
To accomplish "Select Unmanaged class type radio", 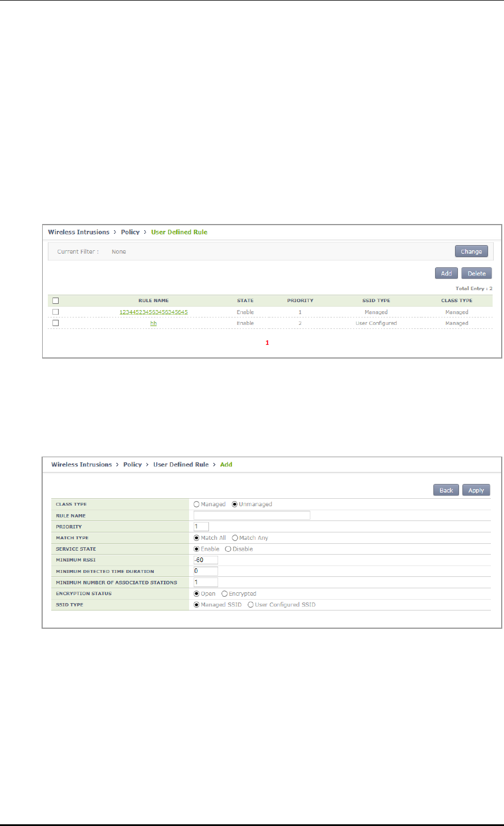I will click(234, 504).
